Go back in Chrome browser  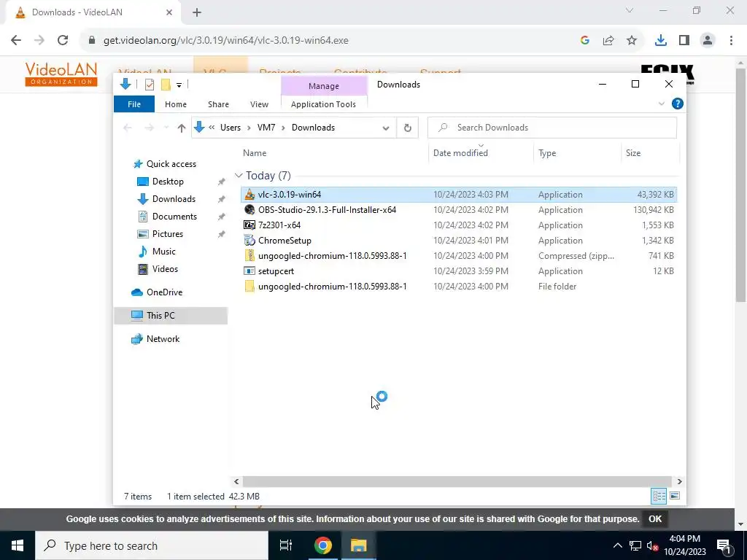coord(16,41)
